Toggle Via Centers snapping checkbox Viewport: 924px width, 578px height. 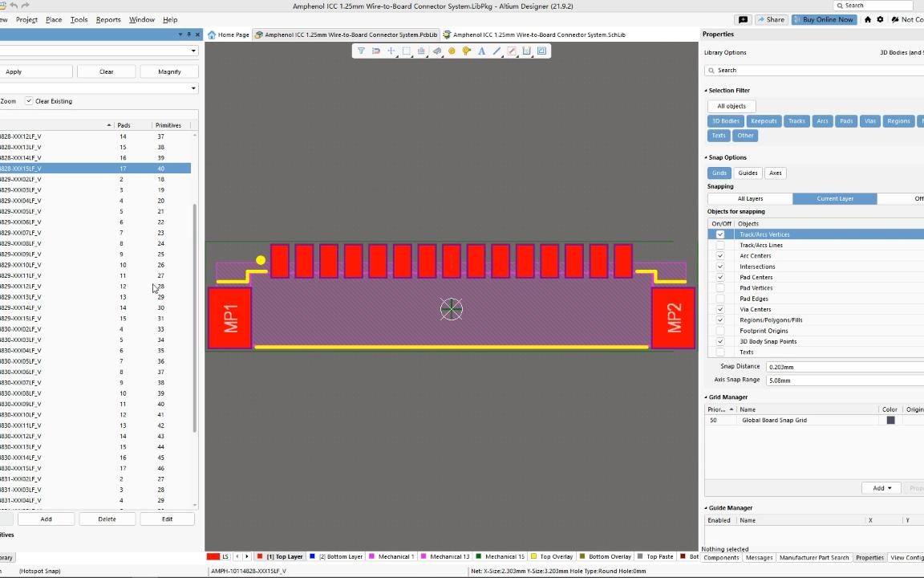[720, 309]
